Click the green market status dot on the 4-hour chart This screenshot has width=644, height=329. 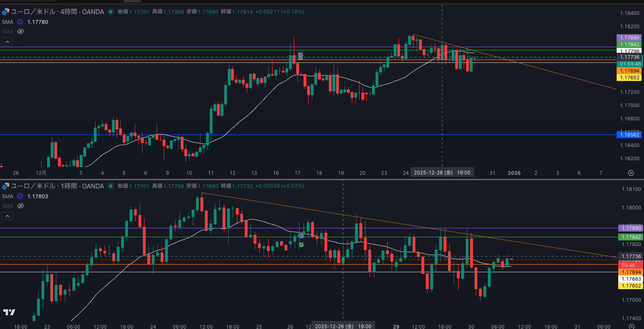pos(111,12)
